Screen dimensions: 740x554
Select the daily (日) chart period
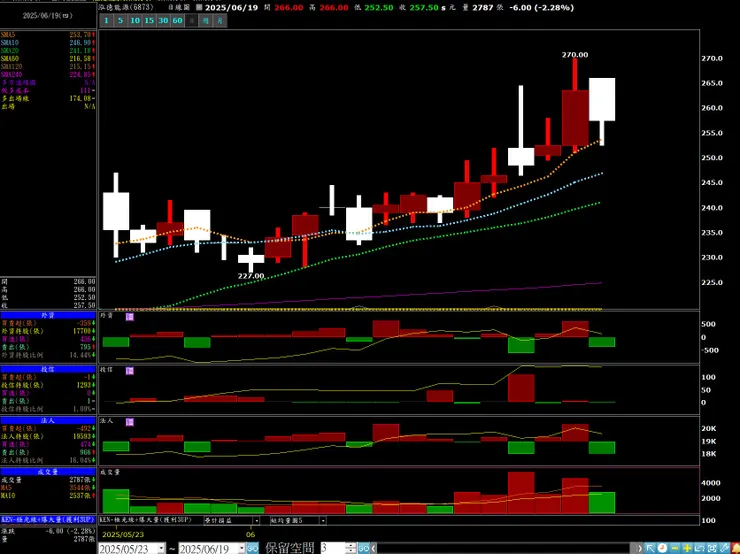click(x=192, y=20)
